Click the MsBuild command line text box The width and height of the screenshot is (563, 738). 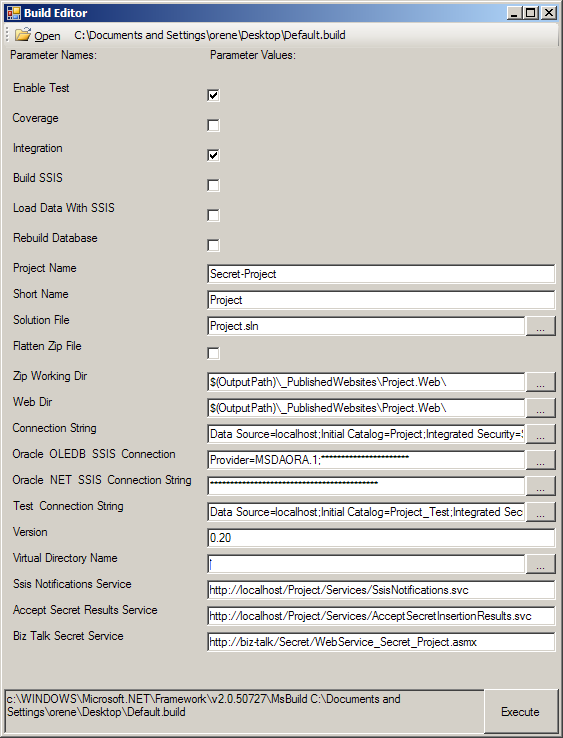pyautogui.click(x=244, y=711)
